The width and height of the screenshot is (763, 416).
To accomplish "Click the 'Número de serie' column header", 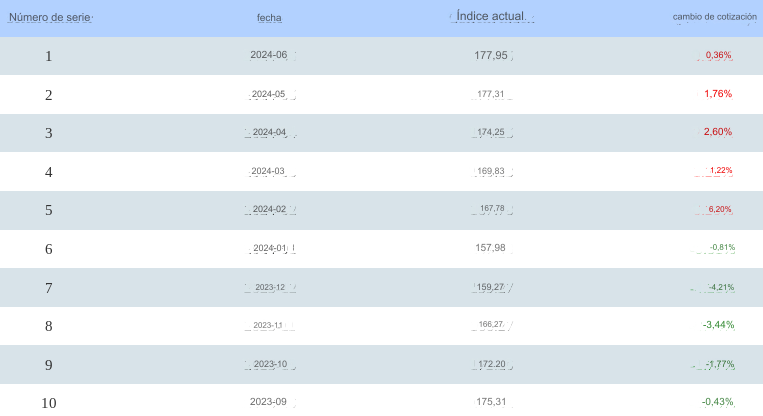I will [50, 18].
